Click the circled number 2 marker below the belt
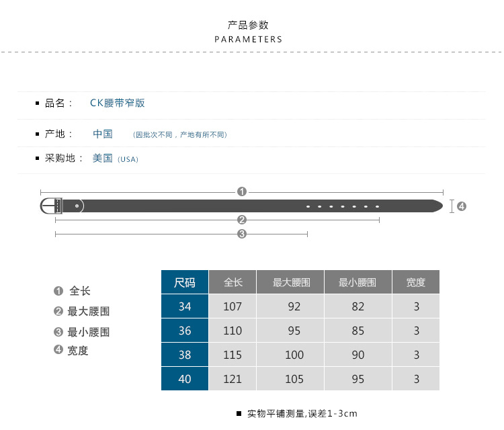 [242, 220]
